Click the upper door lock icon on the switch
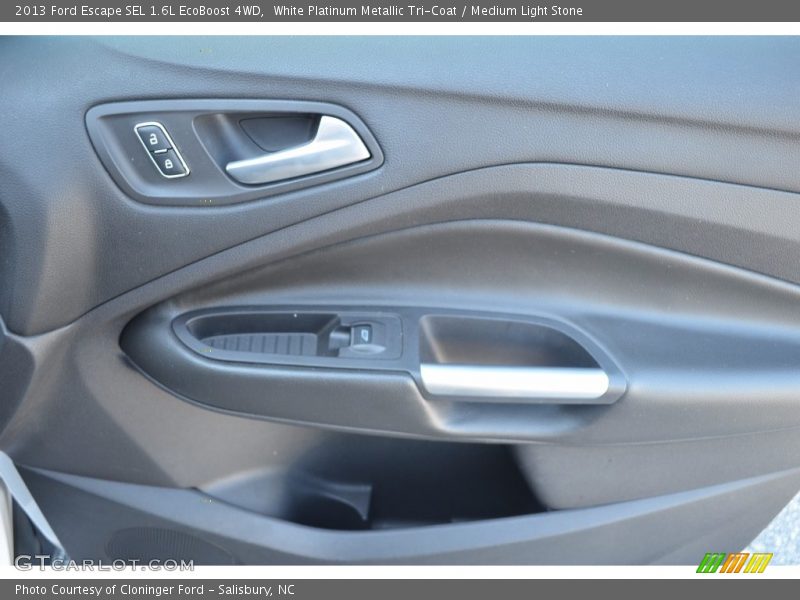This screenshot has width=800, height=600. [153, 138]
